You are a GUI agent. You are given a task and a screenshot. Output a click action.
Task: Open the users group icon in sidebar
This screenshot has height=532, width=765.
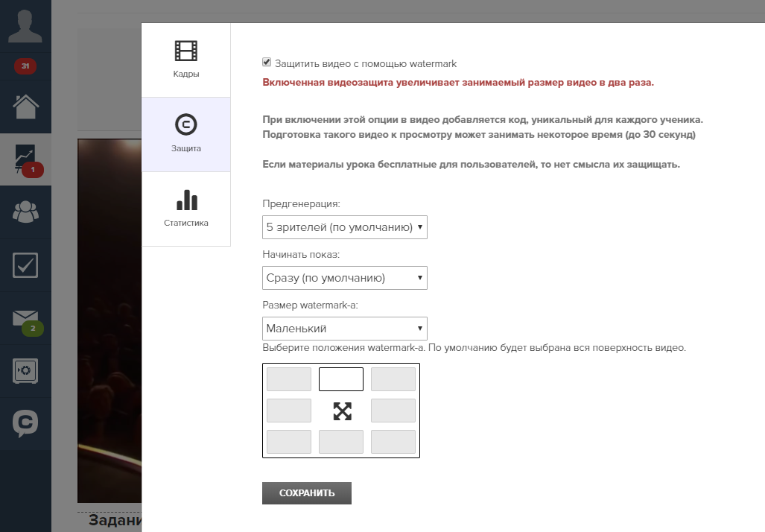[x=25, y=212]
